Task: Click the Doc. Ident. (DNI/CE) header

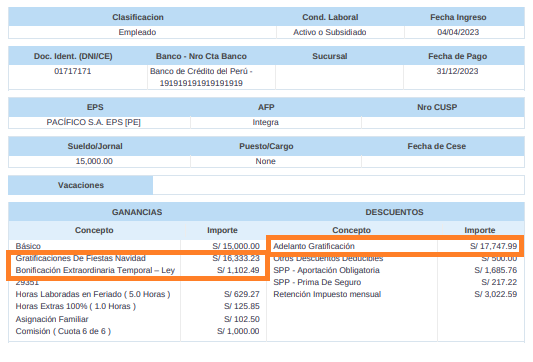Action: click(73, 56)
